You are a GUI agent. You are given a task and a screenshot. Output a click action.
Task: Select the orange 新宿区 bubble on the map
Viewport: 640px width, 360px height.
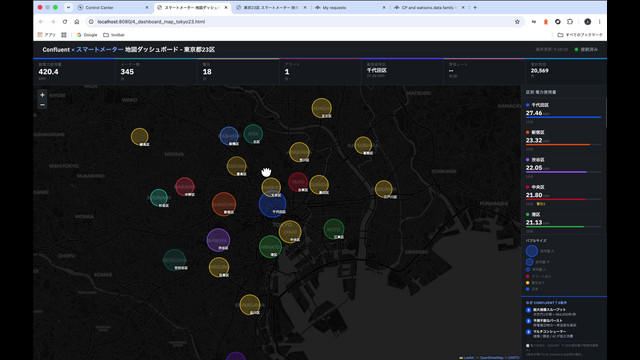click(224, 204)
